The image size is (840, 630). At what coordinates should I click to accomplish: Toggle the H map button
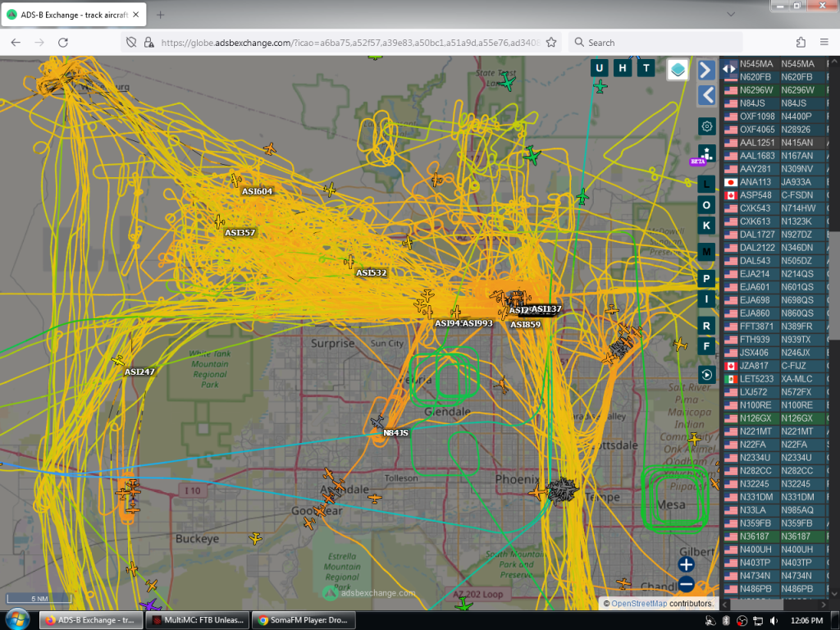(623, 68)
